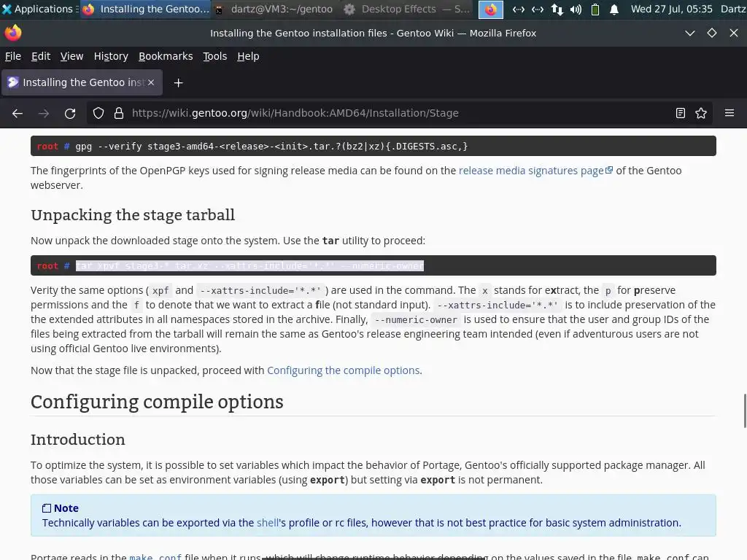Open the shell link in the note
747x560 pixels.
pos(268,523)
